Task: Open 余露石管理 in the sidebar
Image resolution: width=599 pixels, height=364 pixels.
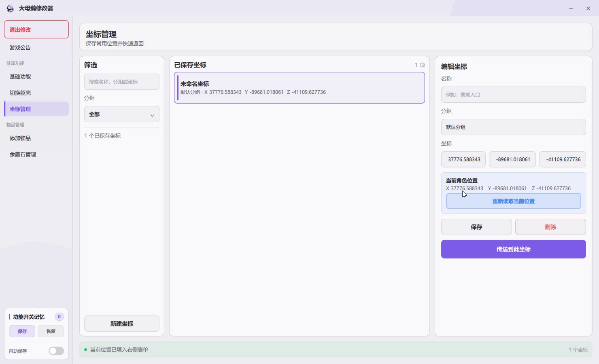Action: [36, 154]
